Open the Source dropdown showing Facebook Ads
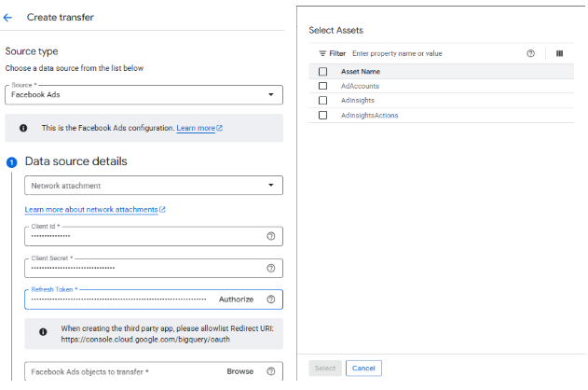The height and width of the screenshot is (390, 588). pyautogui.click(x=144, y=95)
